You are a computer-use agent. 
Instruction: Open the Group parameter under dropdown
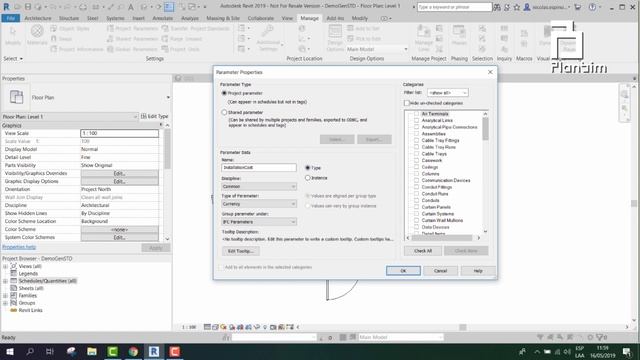[259, 222]
